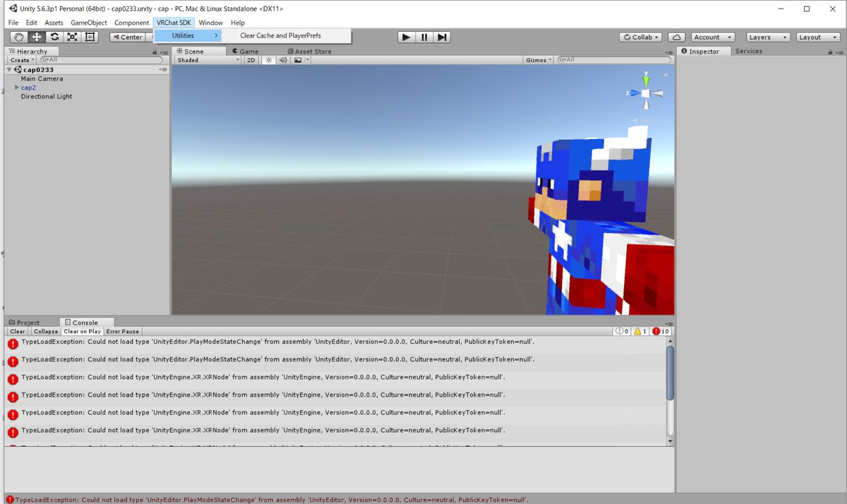Open Scene view panel options menu icon

tap(669, 52)
